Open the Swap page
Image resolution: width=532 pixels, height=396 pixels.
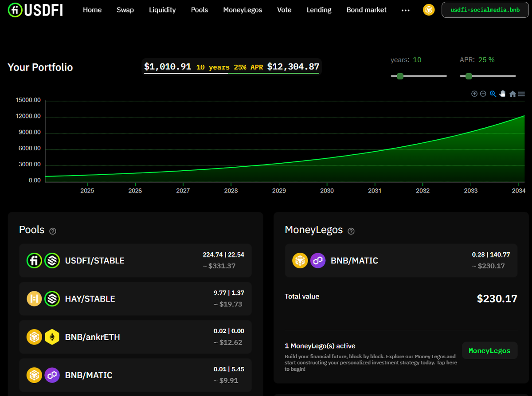[125, 10]
